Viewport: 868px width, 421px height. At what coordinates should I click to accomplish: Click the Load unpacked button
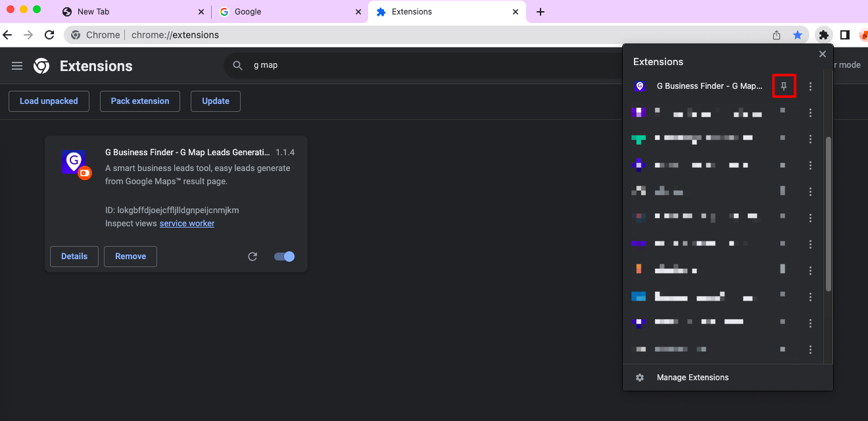coord(49,101)
